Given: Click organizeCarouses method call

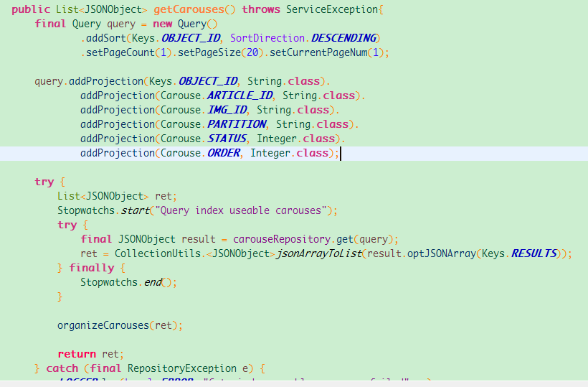Looking at the screenshot, I should click(103, 325).
